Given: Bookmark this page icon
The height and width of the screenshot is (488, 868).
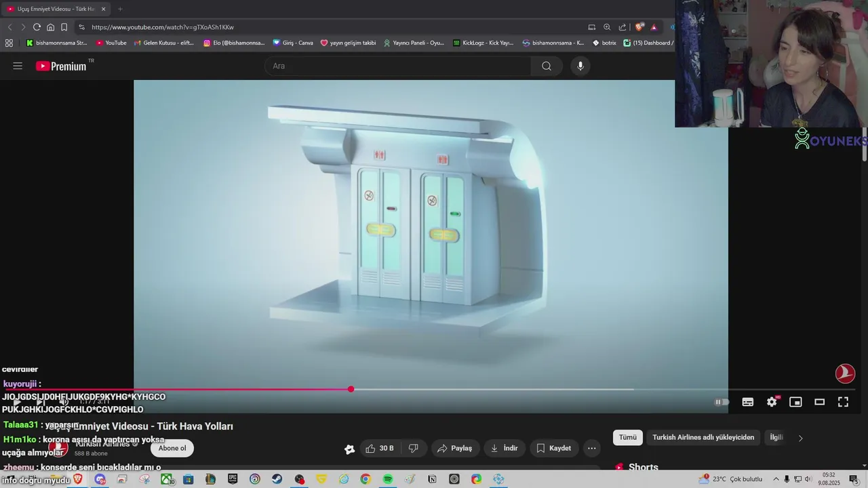Looking at the screenshot, I should pos(64,27).
